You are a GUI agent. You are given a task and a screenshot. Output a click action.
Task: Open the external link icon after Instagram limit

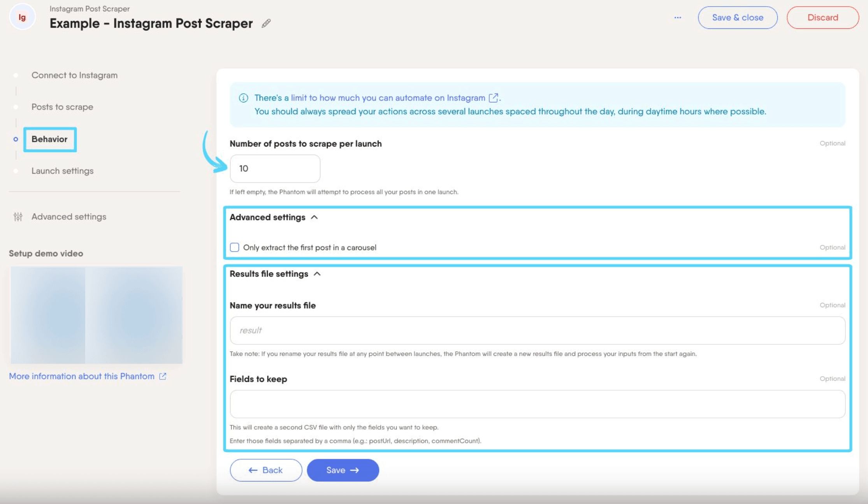[493, 98]
